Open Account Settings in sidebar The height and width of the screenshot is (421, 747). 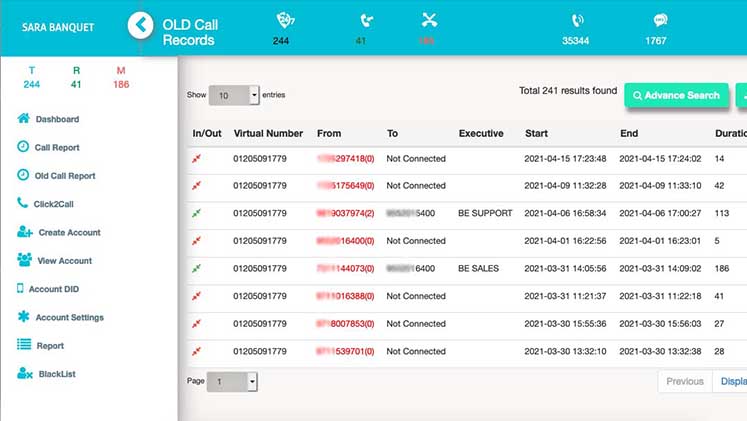[69, 317]
